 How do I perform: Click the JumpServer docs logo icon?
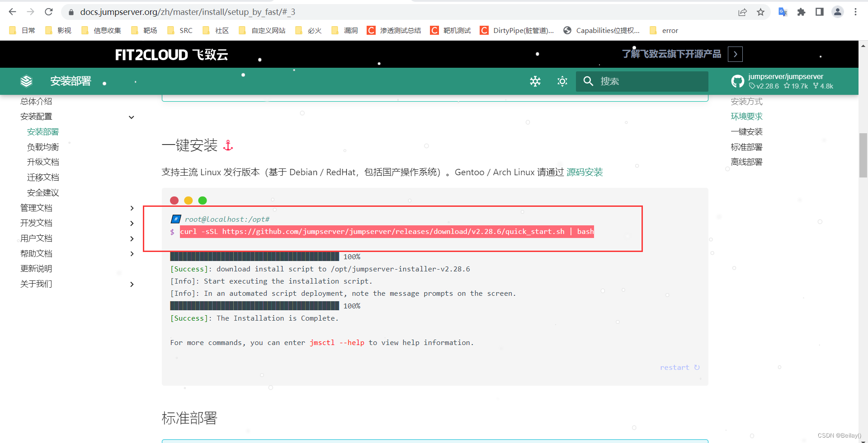[x=26, y=81]
